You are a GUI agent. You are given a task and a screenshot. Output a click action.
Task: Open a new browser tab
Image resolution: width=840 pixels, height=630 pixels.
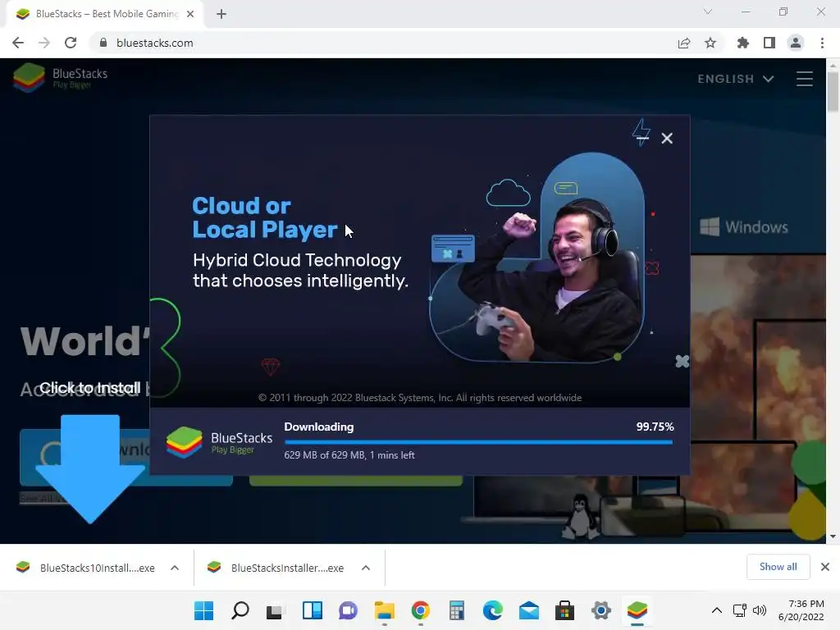click(221, 14)
